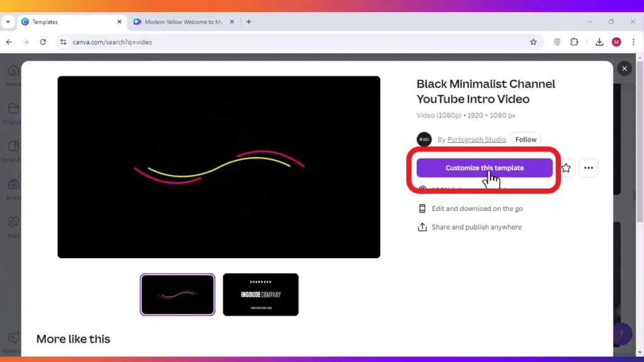Click the Customize this template button
The image size is (644, 362).
[x=484, y=168]
